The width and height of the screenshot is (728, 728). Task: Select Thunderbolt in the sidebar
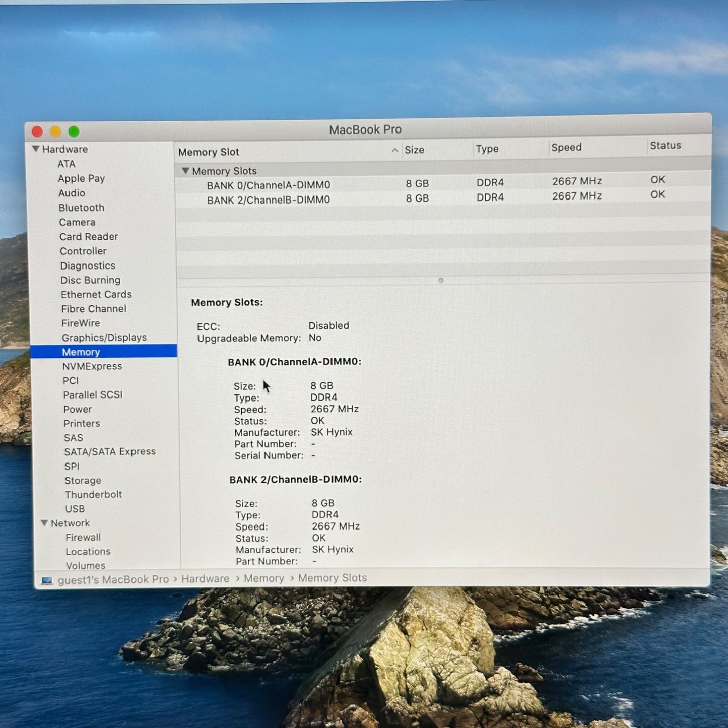[93, 495]
